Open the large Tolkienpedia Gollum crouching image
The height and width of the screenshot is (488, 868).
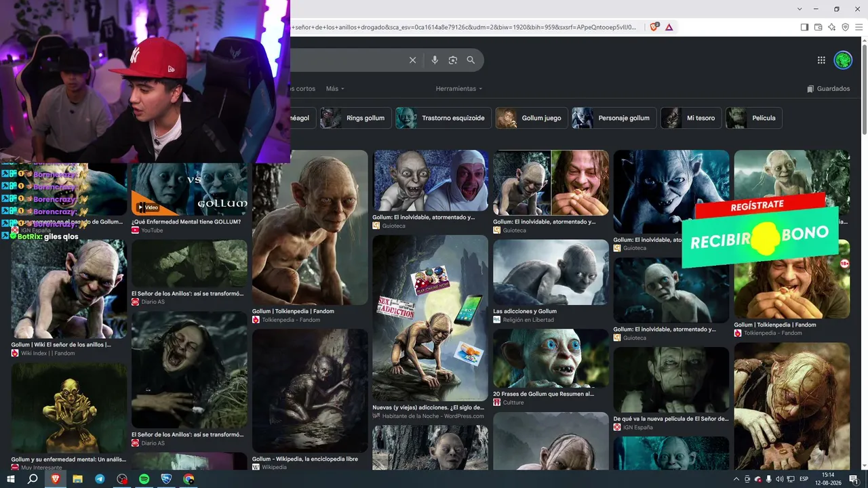coord(310,227)
